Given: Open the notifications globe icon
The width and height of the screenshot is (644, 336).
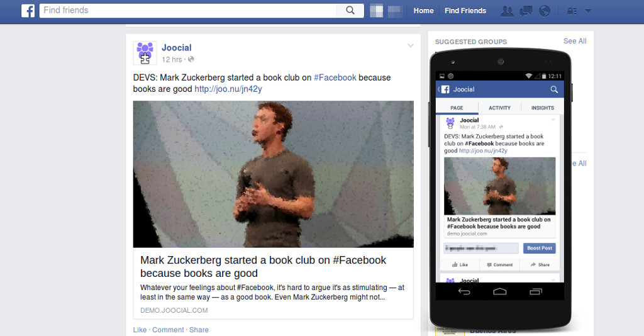Looking at the screenshot, I should tap(545, 11).
